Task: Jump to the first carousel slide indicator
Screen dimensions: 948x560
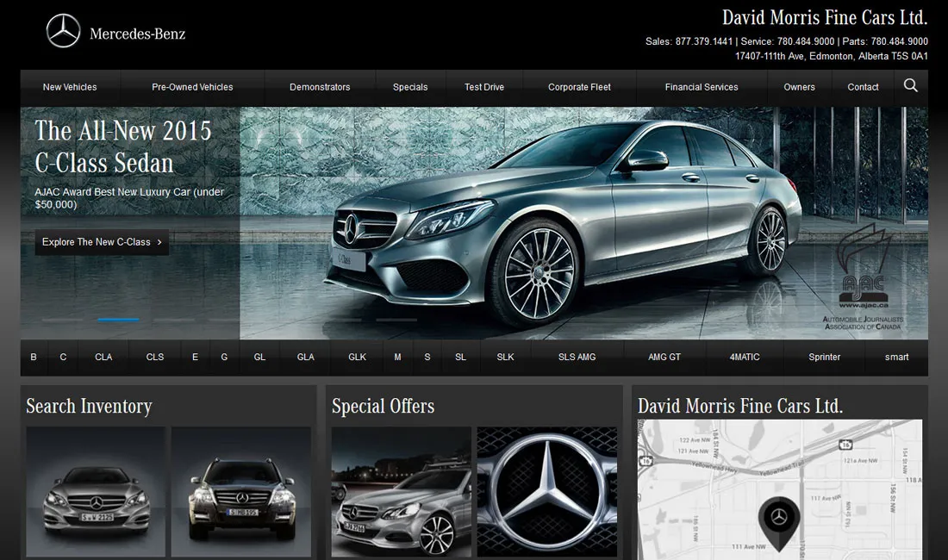Action: pyautogui.click(x=63, y=320)
